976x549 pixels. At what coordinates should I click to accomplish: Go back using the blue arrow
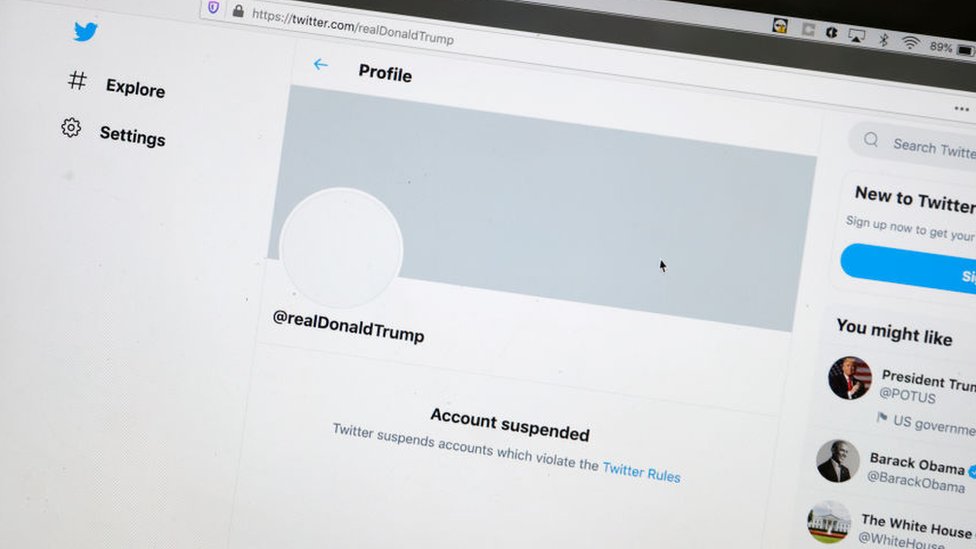321,64
